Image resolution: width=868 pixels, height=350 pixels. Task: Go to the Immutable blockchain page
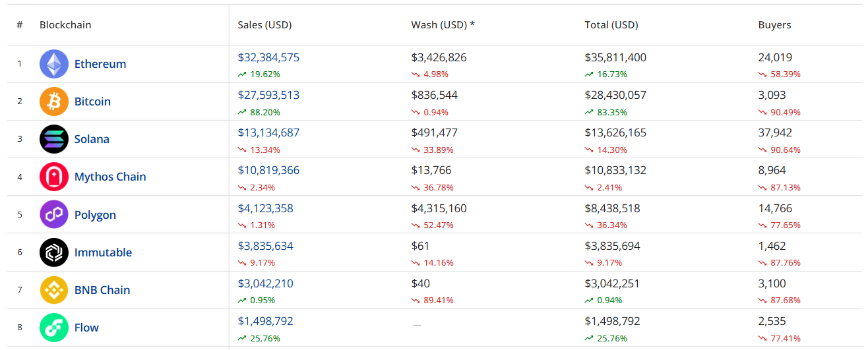(103, 252)
